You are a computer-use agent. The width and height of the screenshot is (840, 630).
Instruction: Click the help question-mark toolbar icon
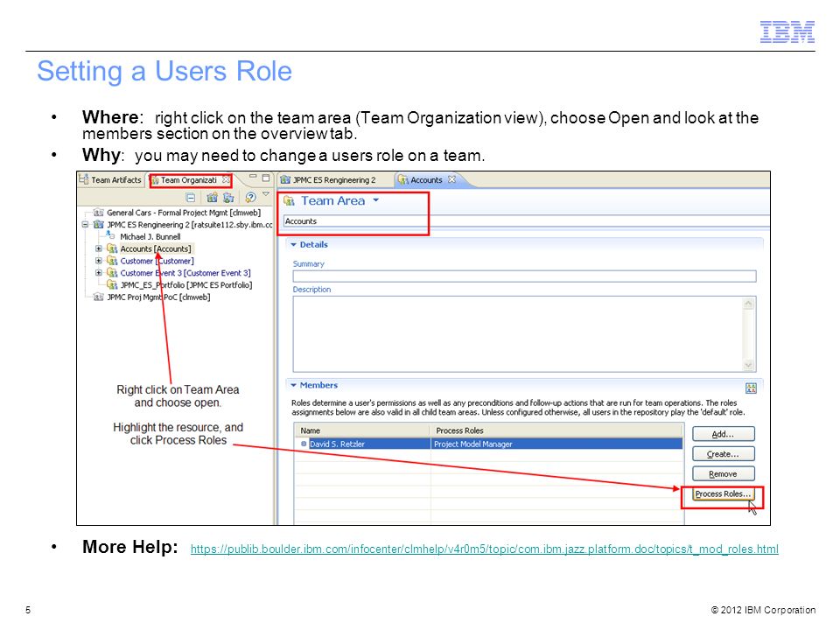(250, 198)
